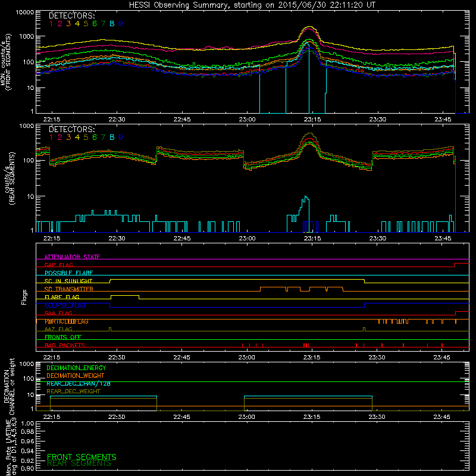
Task: Select red detector 1 in front segments legend
Action: 51,24
